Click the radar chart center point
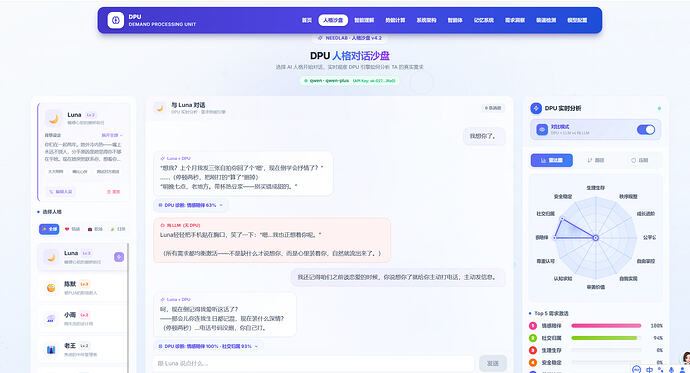Image resolution: width=690 pixels, height=373 pixels. (x=596, y=238)
